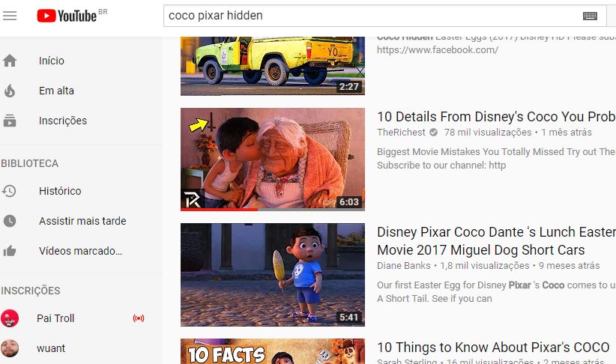This screenshot has width=616, height=364.
Task: Click the INSCRIÇÕES section heading
Action: coord(31,291)
